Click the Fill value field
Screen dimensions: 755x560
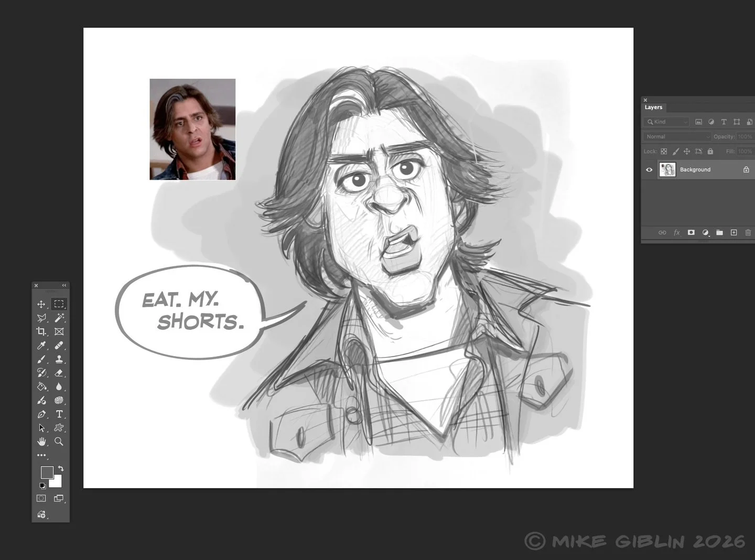coord(745,151)
